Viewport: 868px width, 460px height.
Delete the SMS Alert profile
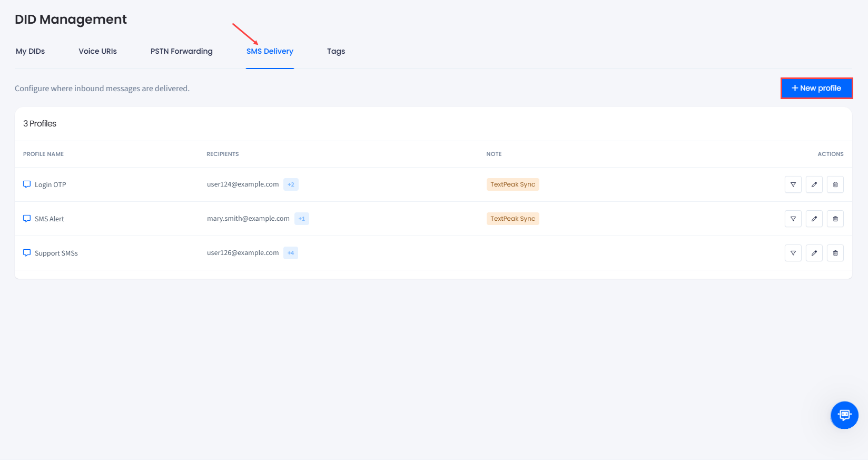(x=835, y=219)
